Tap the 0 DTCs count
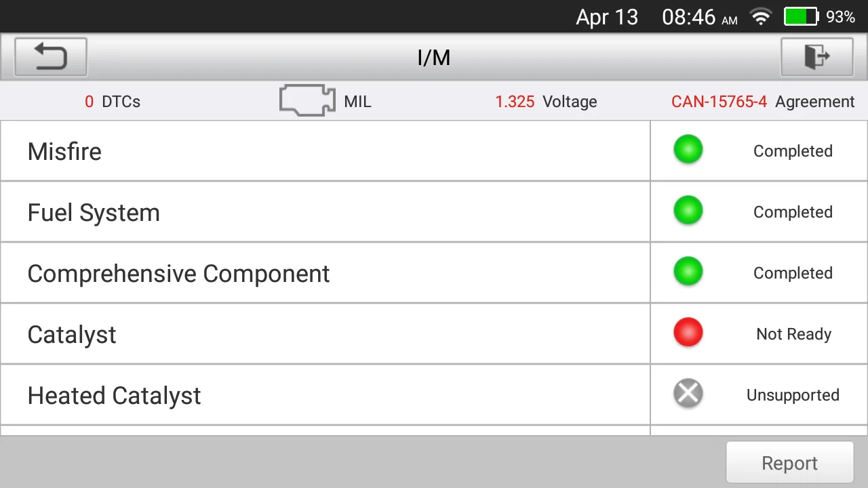This screenshot has height=488, width=868. click(x=113, y=102)
